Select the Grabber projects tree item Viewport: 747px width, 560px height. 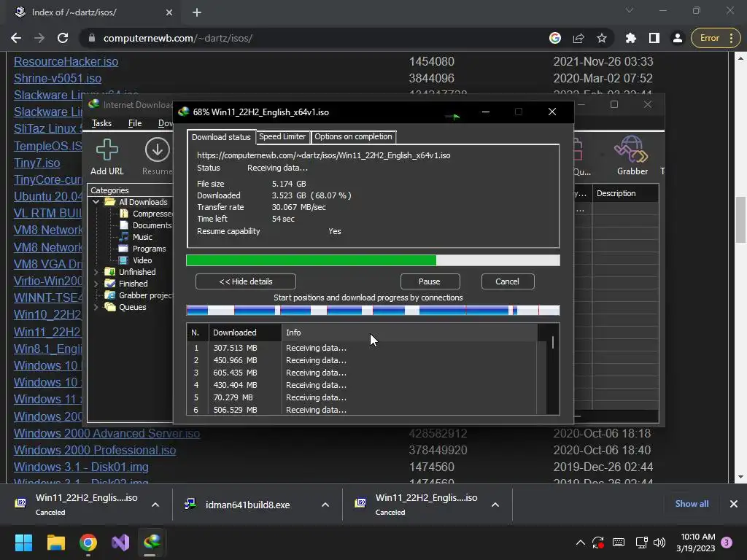[x=139, y=295]
